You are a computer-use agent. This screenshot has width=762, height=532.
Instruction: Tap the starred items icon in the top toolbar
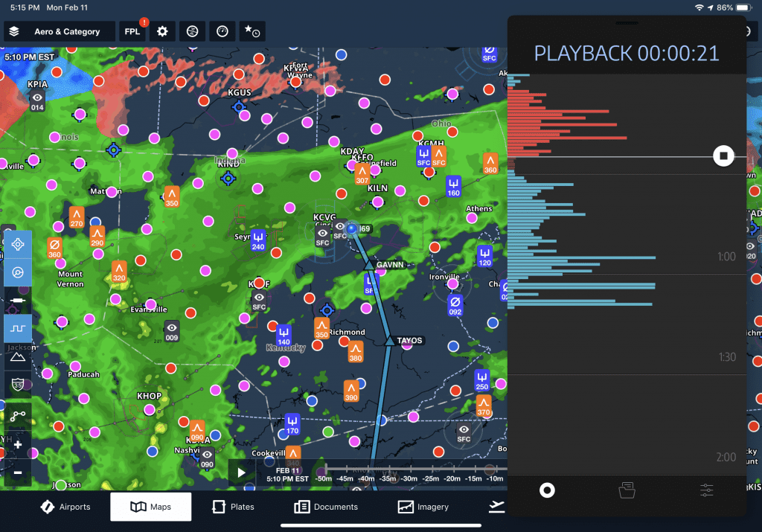click(252, 31)
